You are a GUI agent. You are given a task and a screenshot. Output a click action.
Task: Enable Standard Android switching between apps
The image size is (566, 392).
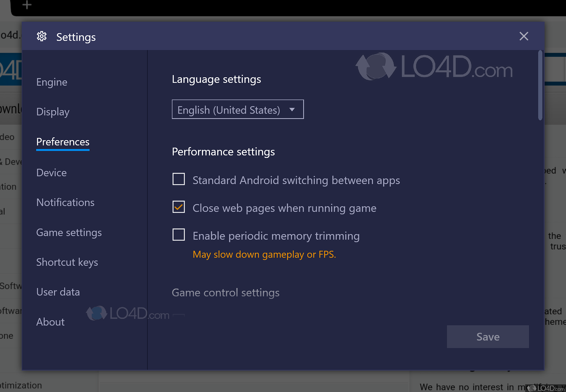179,179
